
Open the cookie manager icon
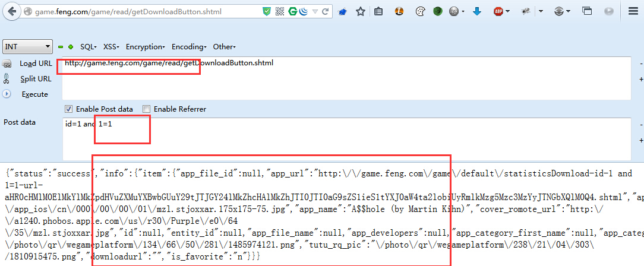pos(419,12)
